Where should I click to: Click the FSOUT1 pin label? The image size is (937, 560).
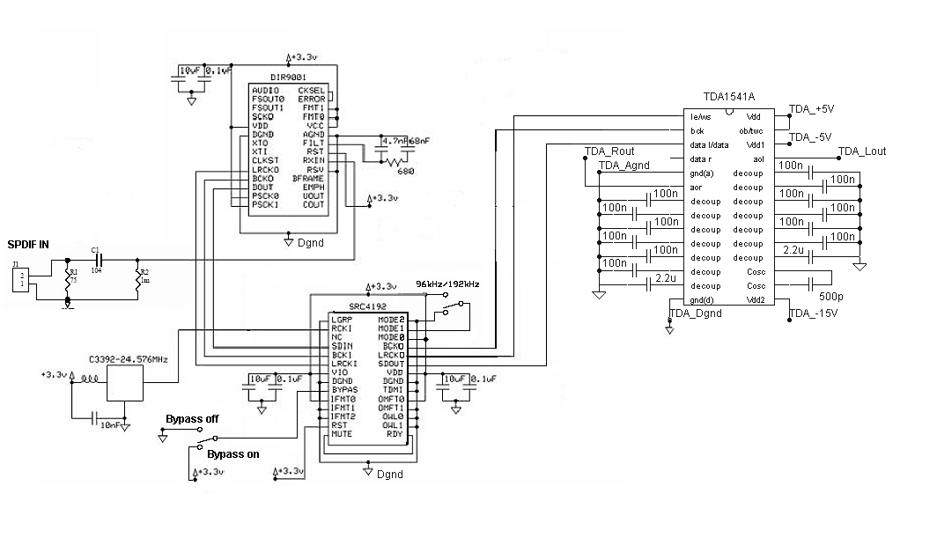point(268,107)
